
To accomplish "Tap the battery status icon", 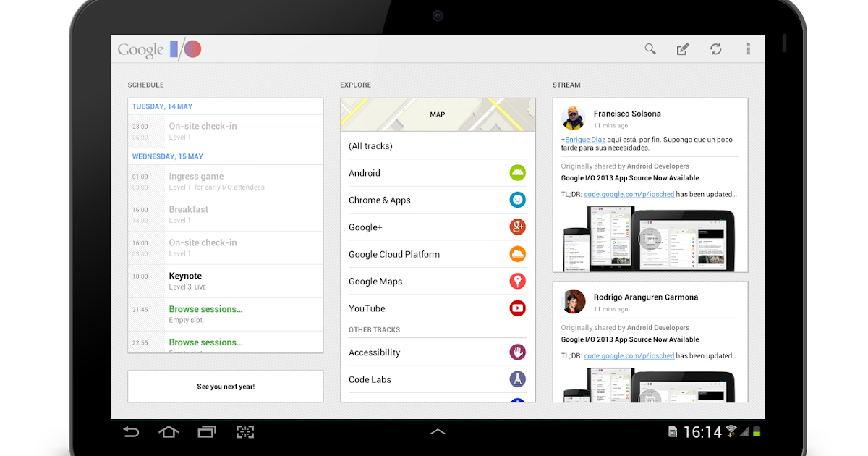I will (x=757, y=432).
